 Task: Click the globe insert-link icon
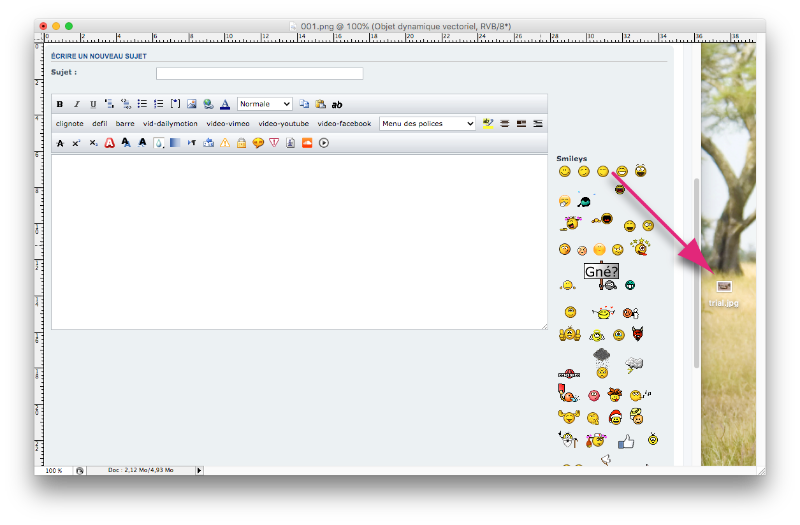click(x=207, y=104)
